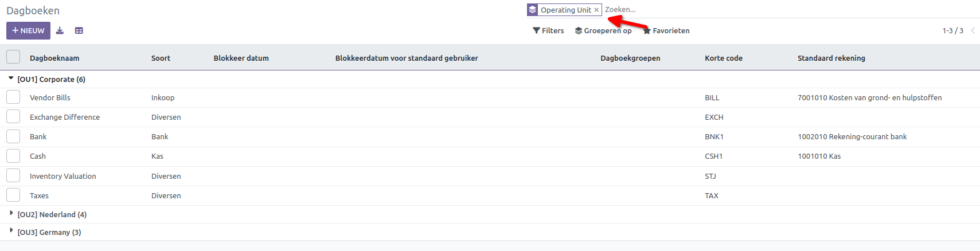The image size is (980, 251).
Task: Select the Taxes row checkbox
Action: [13, 195]
